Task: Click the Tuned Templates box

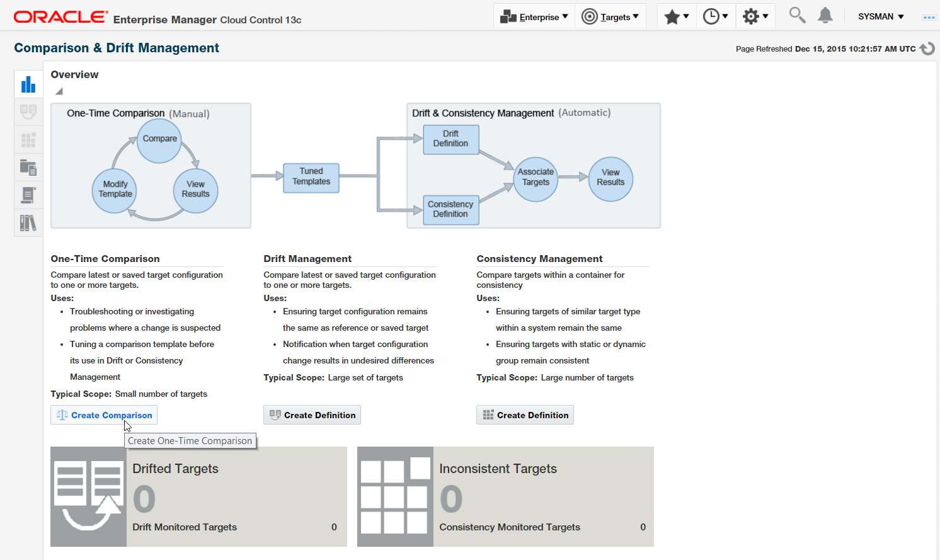Action: (x=311, y=178)
